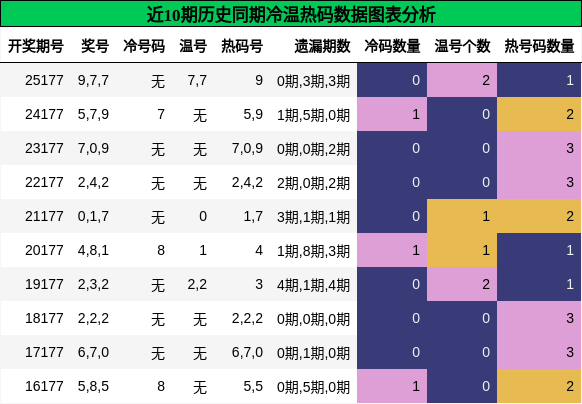Select the 冷号码 column header
This screenshot has width=582, height=404.
click(144, 46)
